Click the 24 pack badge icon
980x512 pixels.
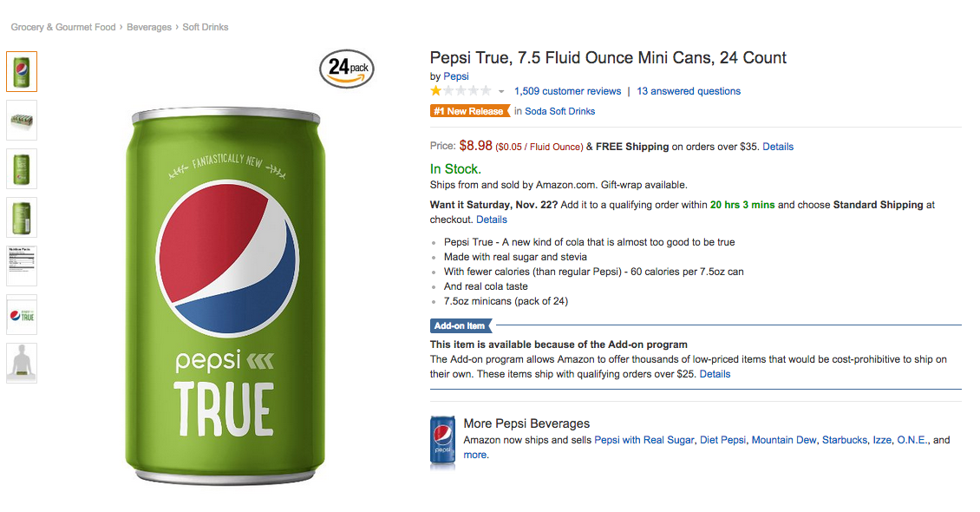347,69
